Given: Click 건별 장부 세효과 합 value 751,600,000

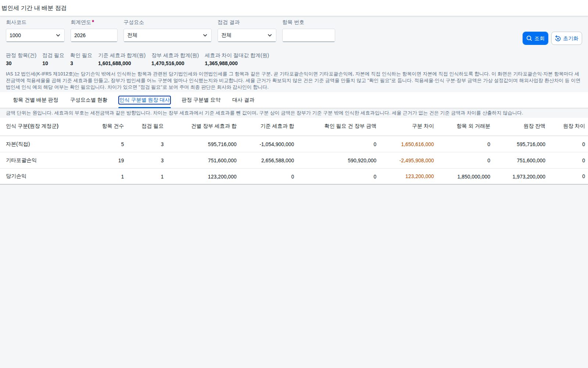Looking at the screenshot, I should [222, 160].
